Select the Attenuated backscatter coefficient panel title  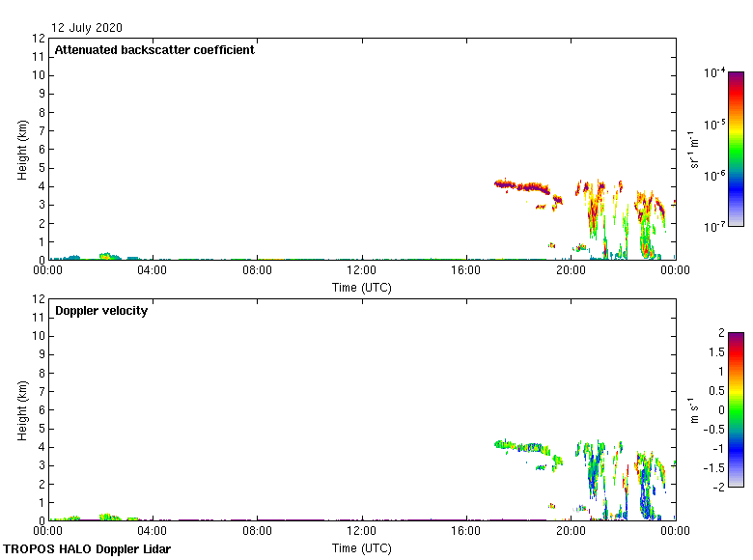[x=154, y=50]
